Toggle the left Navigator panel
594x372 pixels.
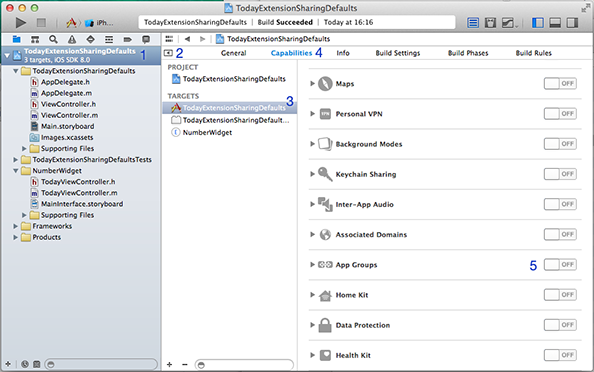[538, 23]
